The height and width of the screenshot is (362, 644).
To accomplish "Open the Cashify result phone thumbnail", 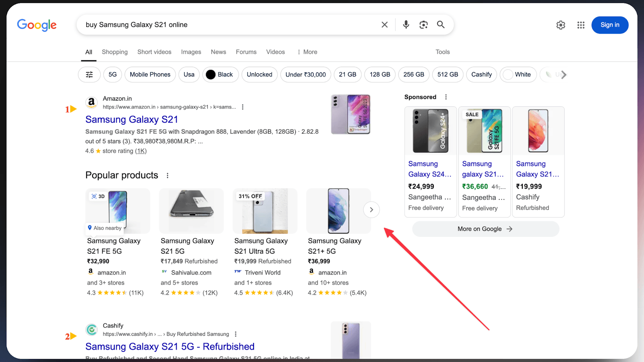I will [x=351, y=340].
